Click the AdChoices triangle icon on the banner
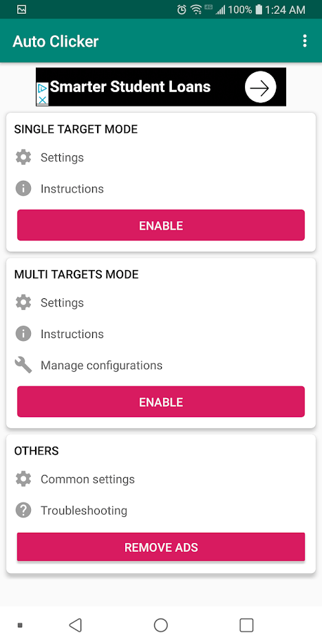This screenshot has width=322, height=644. point(42,88)
